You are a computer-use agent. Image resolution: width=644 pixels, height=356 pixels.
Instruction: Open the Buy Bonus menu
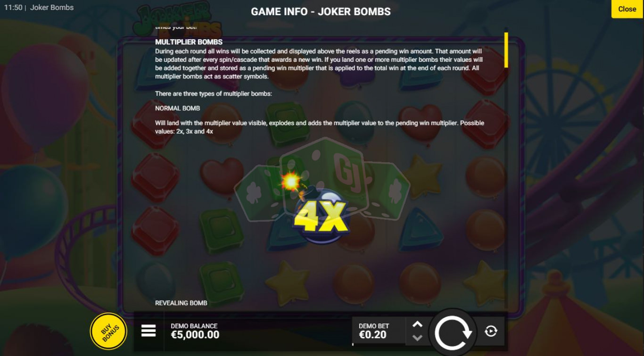[108, 331]
